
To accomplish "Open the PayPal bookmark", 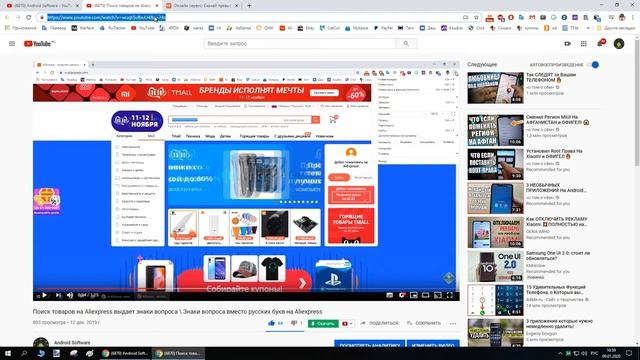I will tap(384, 28).
